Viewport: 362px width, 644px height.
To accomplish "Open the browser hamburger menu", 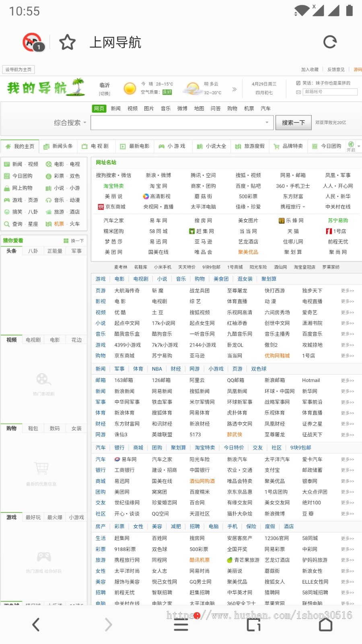I will [181, 625].
